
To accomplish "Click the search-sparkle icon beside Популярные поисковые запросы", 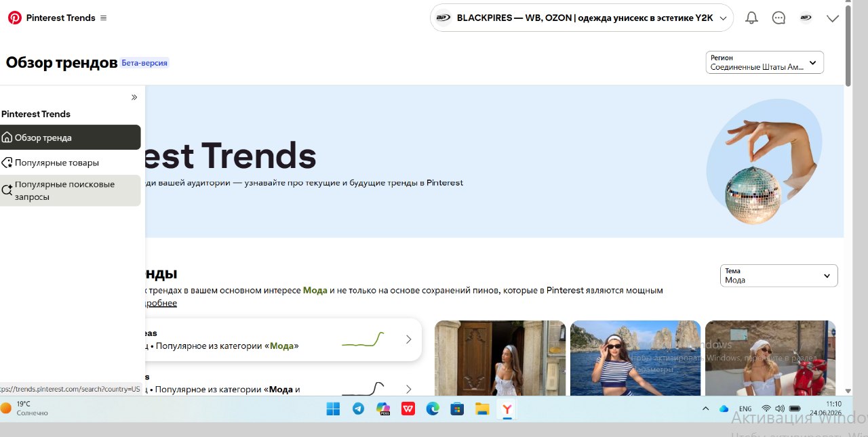I will [x=7, y=190].
